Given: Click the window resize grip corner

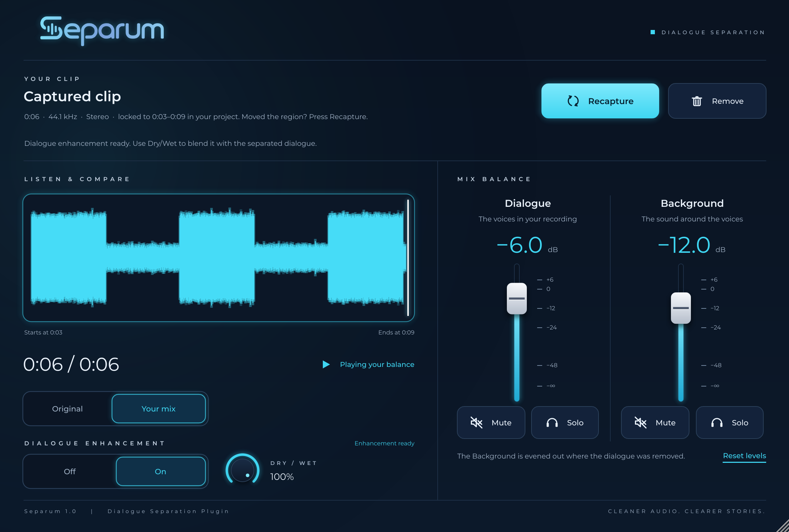Looking at the screenshot, I should pyautogui.click(x=782, y=526).
